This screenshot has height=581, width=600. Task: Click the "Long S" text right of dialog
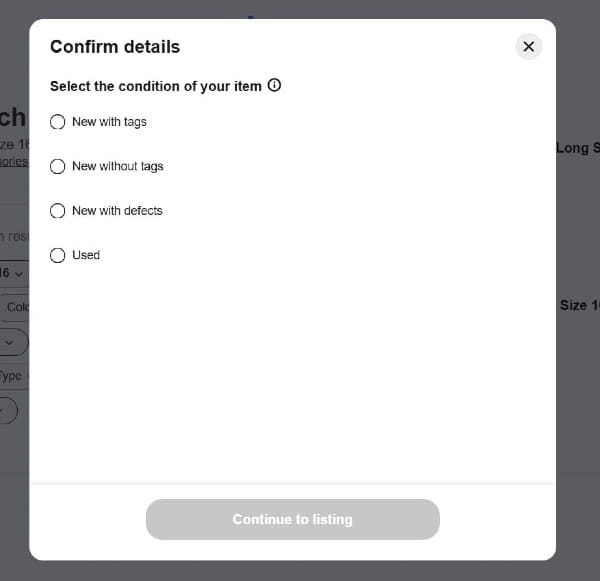[x=577, y=148]
